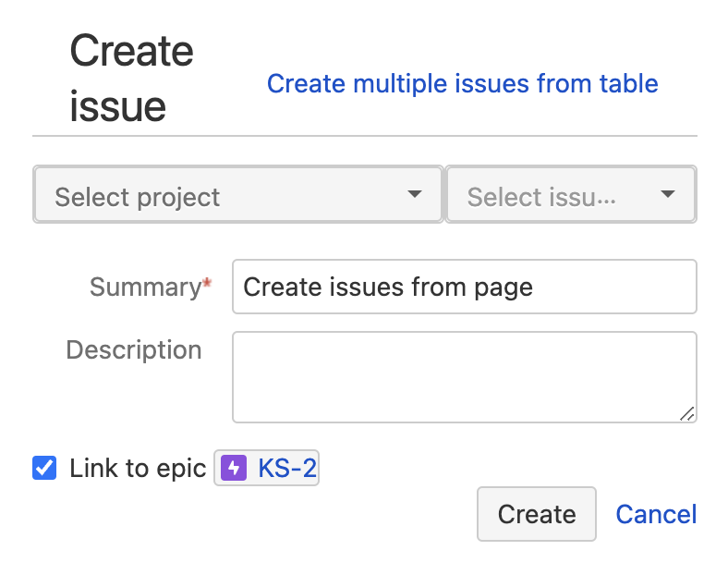Open the Select issue type dropdown
This screenshot has width=728, height=575.
pos(554,195)
